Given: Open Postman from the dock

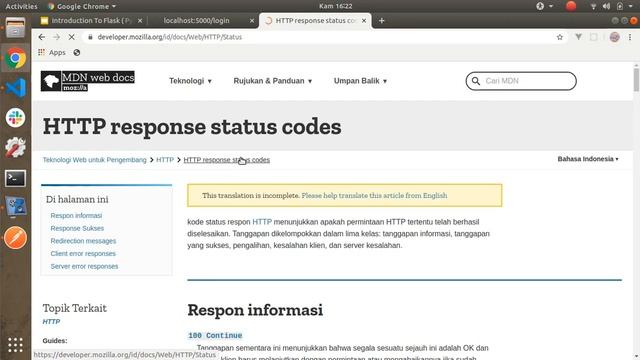Looking at the screenshot, I should pos(15,238).
